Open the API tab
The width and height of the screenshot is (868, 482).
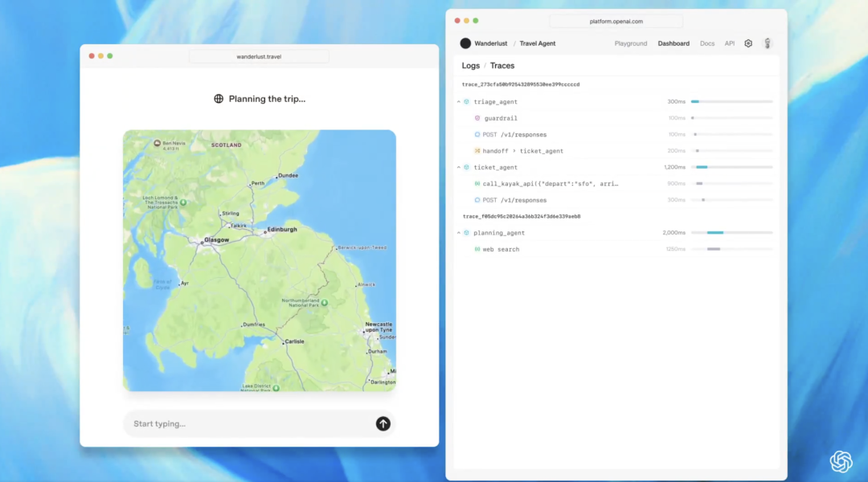tap(730, 43)
